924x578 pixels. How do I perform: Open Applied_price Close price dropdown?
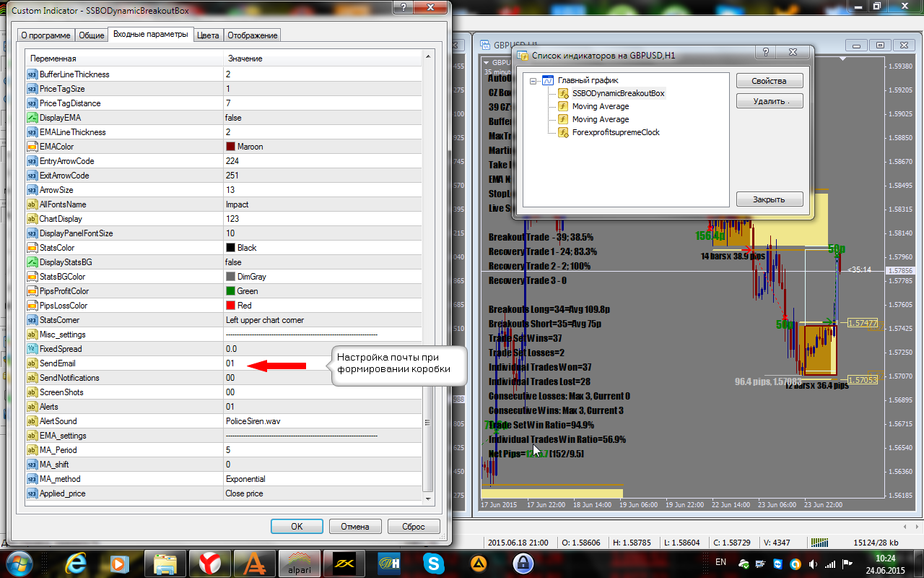tap(322, 493)
